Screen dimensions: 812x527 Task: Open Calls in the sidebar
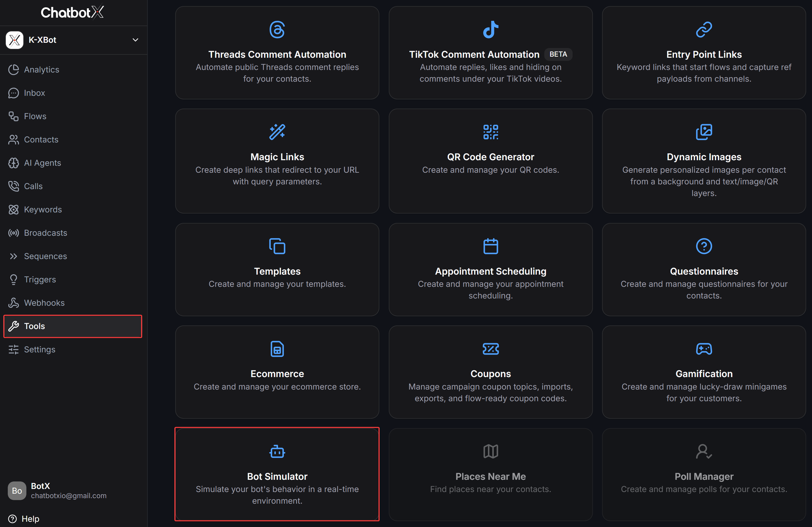73,186
